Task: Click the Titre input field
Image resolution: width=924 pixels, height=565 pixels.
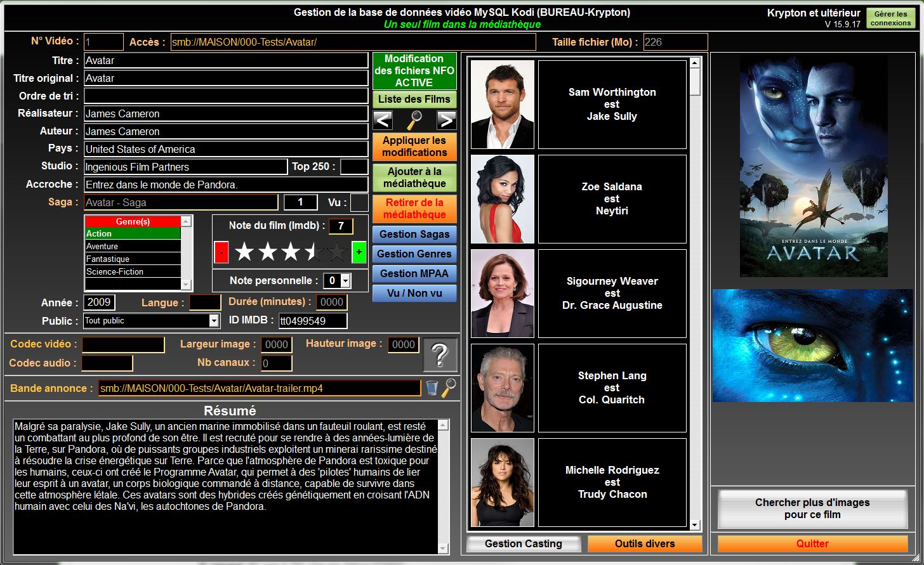Action: point(226,60)
